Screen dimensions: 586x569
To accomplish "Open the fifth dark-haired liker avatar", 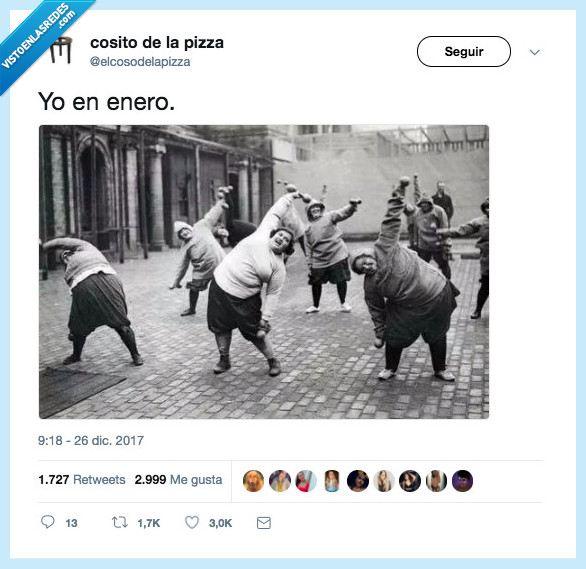I will pos(358,480).
